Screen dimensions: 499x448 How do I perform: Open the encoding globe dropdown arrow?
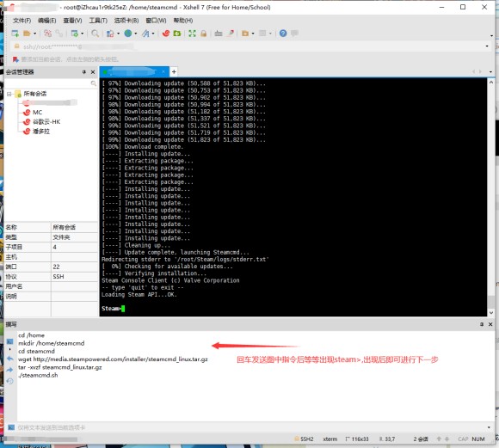[136, 34]
